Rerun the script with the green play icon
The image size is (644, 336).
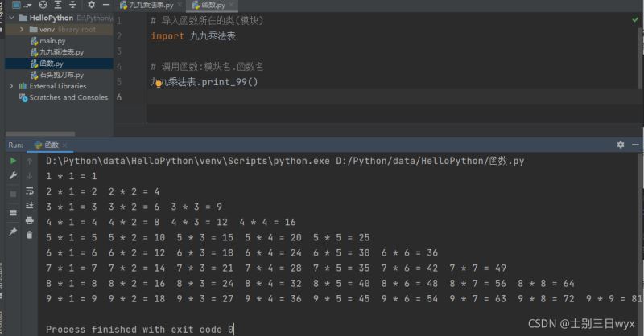pos(13,161)
